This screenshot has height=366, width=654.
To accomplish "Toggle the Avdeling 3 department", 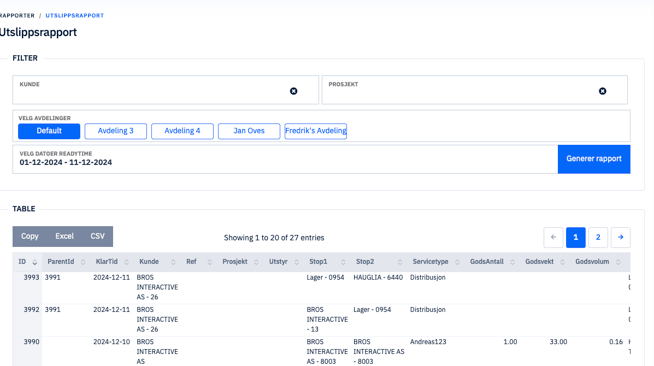I will (x=116, y=131).
